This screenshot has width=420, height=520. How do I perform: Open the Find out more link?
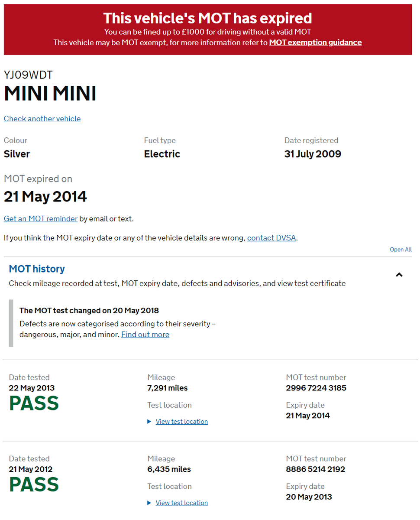145,335
